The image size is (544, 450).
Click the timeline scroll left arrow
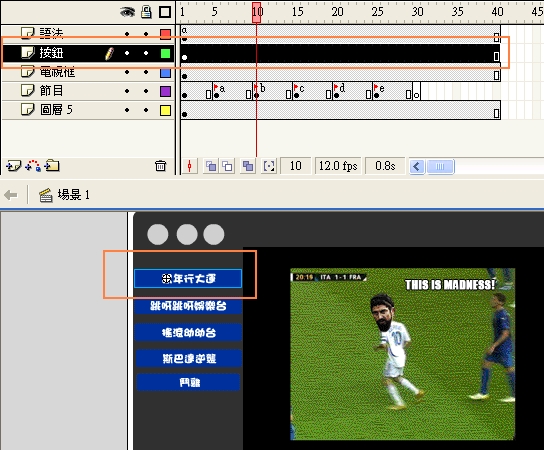pos(417,167)
